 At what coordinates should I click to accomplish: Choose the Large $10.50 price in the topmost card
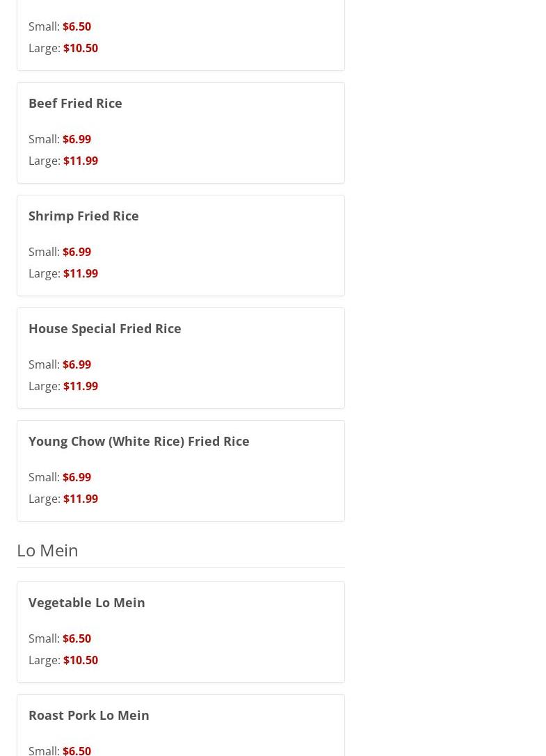[x=80, y=48]
